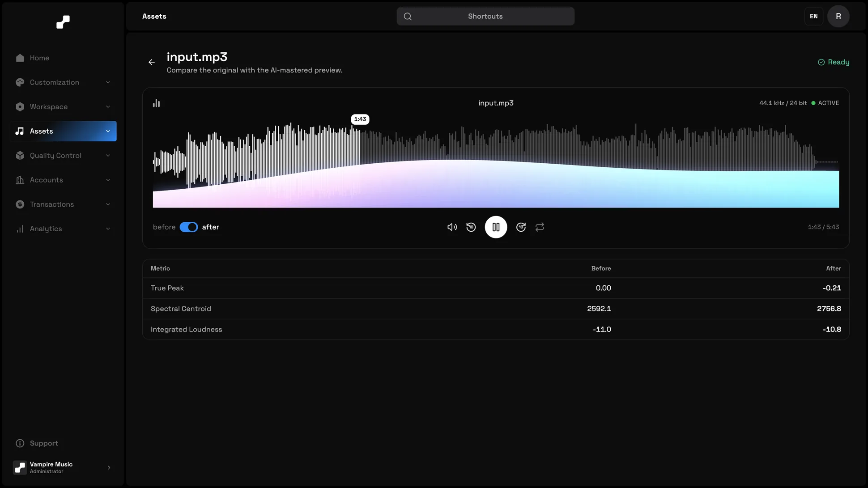868x488 pixels.
Task: Click the Analytics bar chart icon
Action: (x=20, y=229)
